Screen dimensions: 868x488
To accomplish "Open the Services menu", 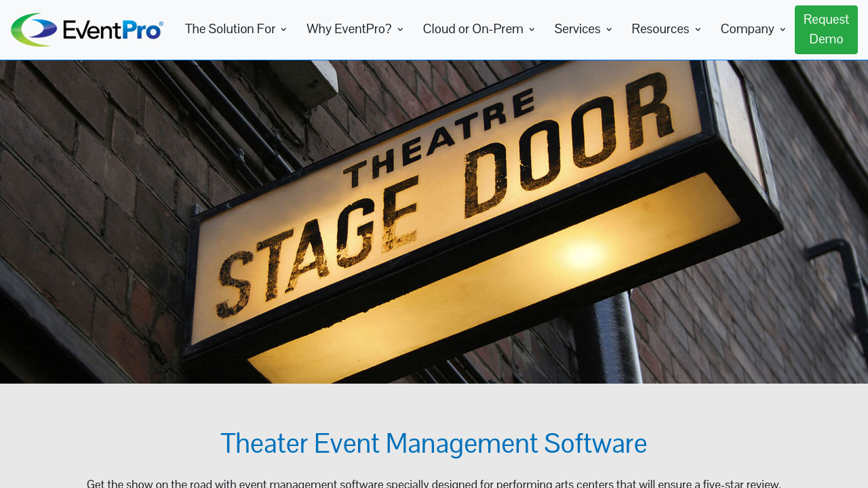I will tap(577, 29).
